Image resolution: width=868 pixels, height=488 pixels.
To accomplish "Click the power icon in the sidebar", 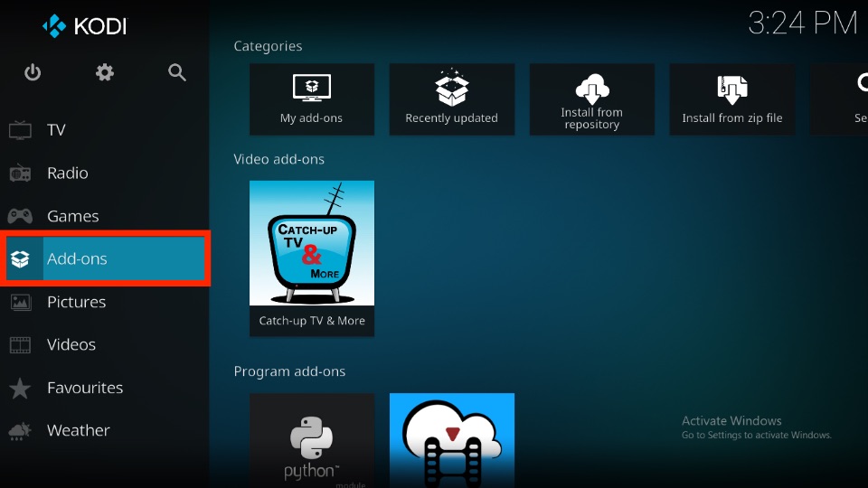I will pos(33,72).
